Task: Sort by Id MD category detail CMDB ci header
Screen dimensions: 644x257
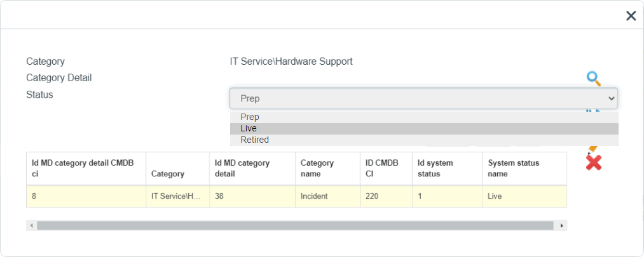Action: pos(86,168)
